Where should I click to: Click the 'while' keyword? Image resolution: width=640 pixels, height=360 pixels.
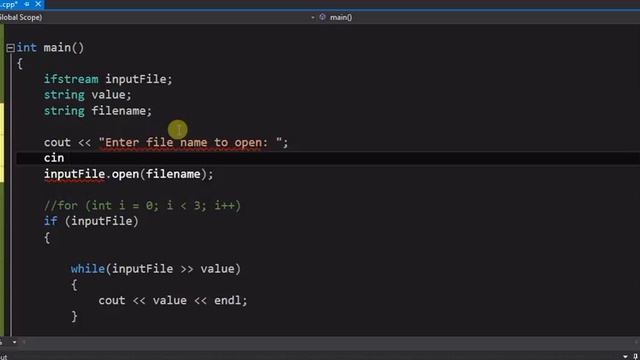(x=88, y=269)
